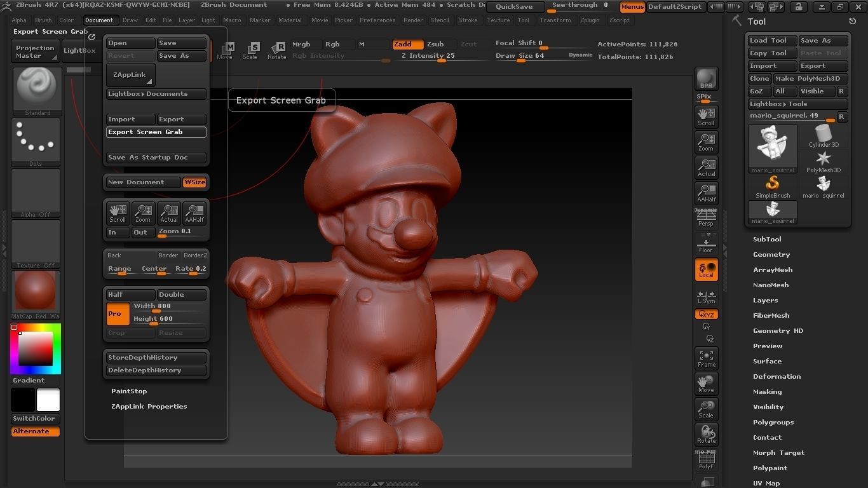Select the white main color swatch
The height and width of the screenshot is (488, 868).
48,400
